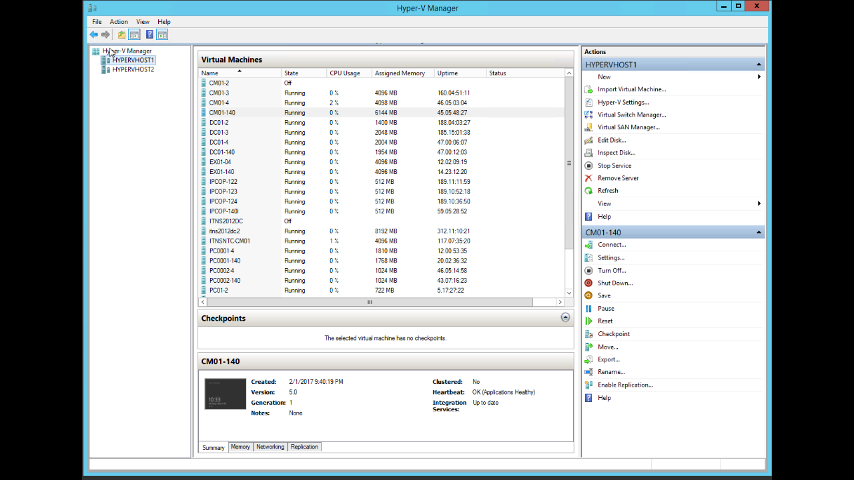Collapse the Checkpoints panel
This screenshot has width=854, height=480.
[565, 318]
